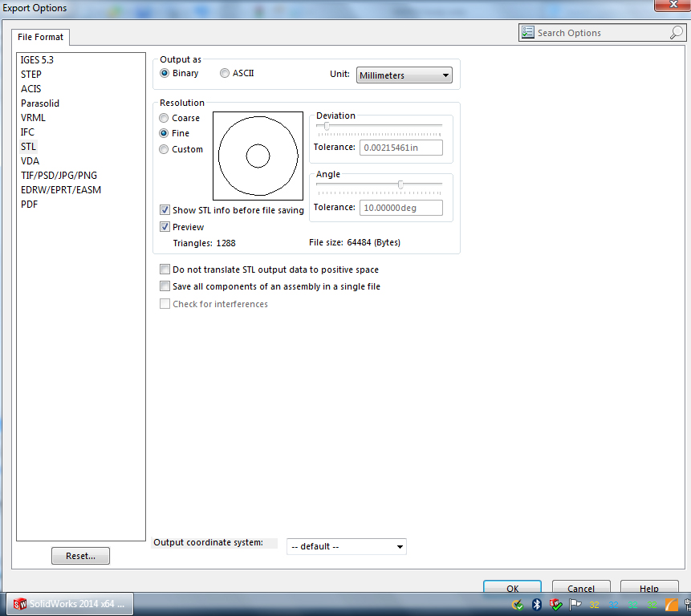Click the File Format tab
691x616 pixels.
(x=41, y=37)
